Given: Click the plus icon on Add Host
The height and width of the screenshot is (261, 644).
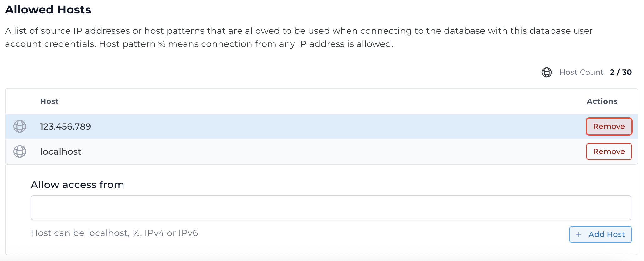Looking at the screenshot, I should (578, 234).
